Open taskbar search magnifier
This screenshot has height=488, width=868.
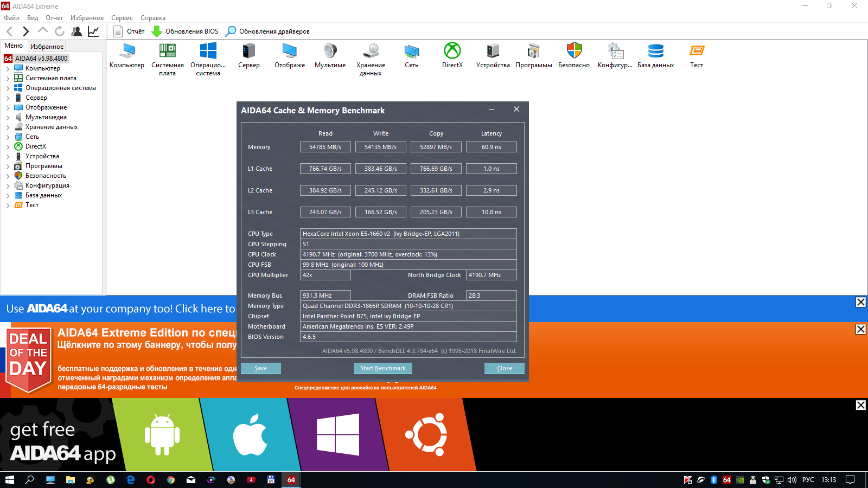point(30,480)
